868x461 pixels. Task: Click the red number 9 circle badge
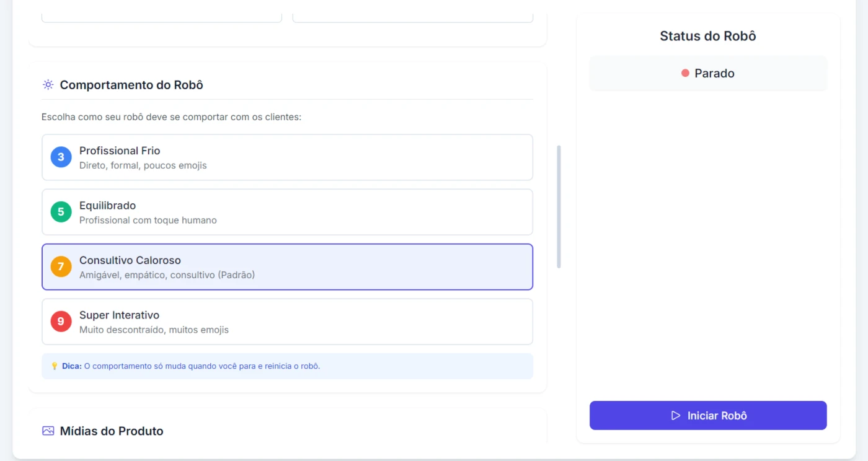coord(61,322)
